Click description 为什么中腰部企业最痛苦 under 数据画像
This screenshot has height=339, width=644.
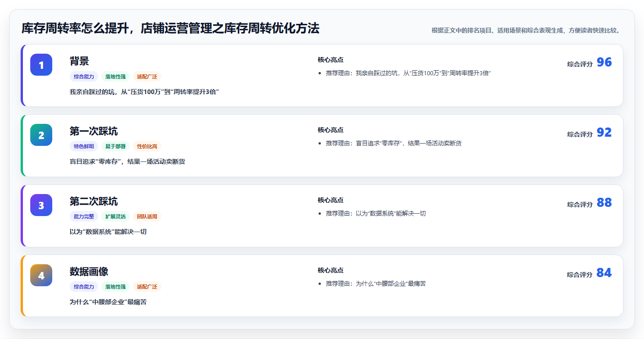pyautogui.click(x=108, y=302)
